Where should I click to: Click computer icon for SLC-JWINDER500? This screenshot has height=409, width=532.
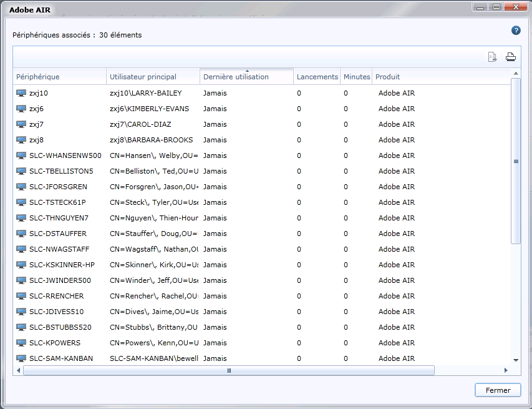click(x=21, y=280)
